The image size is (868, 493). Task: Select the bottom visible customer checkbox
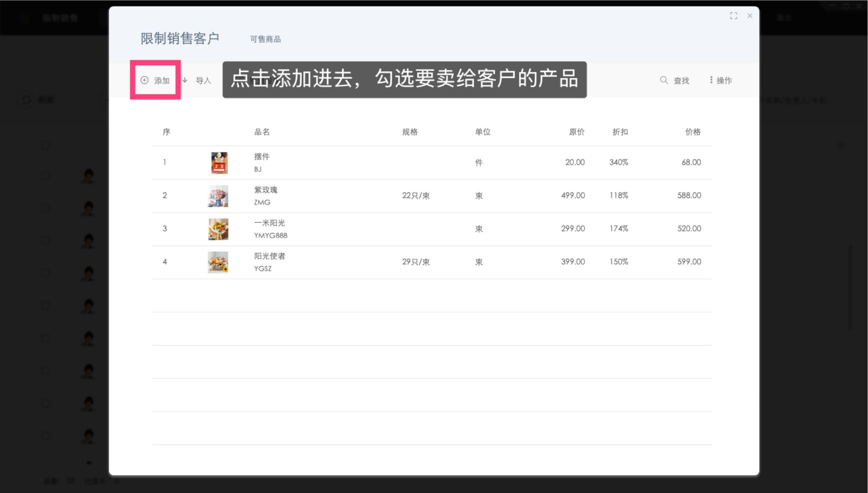click(45, 435)
